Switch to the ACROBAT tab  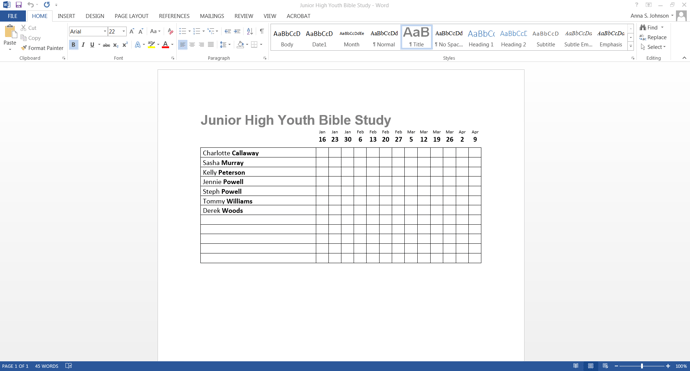pos(298,16)
